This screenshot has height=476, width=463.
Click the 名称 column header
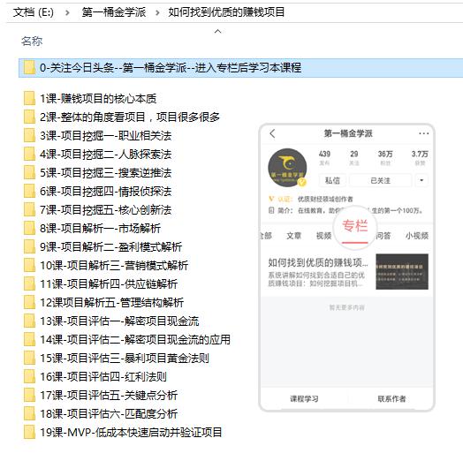tap(32, 41)
